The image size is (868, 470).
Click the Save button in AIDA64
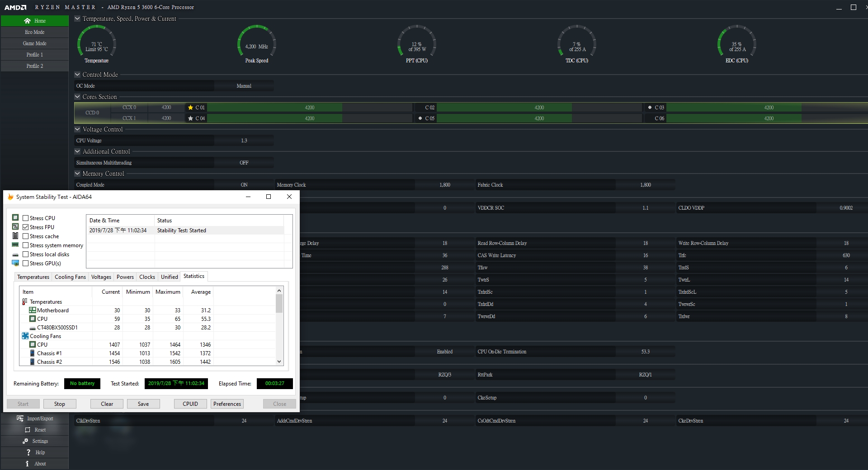click(x=143, y=404)
